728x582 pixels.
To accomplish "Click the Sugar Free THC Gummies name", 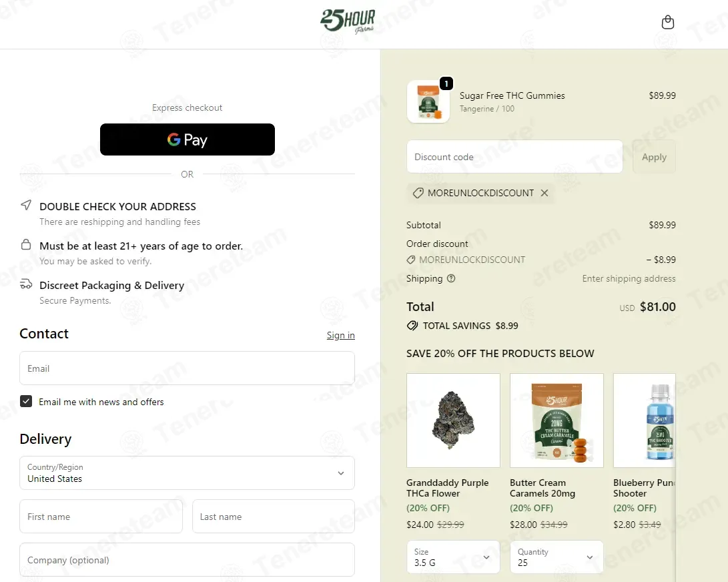I will click(x=512, y=95).
